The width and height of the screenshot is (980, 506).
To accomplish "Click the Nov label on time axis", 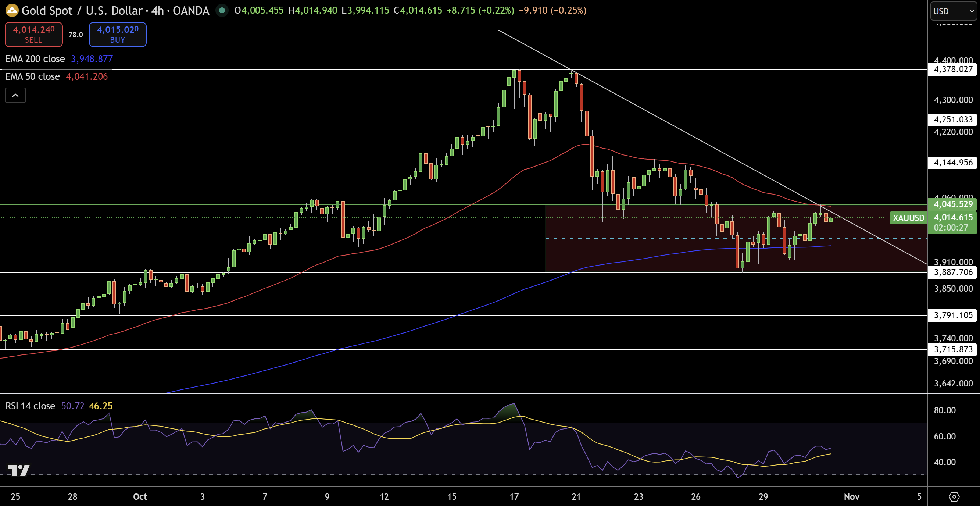I will click(x=851, y=496).
